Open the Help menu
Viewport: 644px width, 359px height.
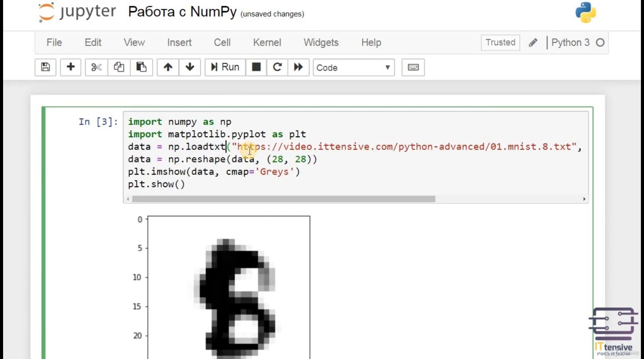coord(371,43)
